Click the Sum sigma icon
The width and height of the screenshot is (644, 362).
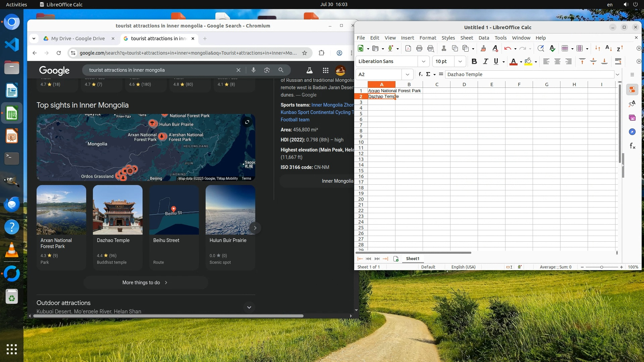pos(428,74)
